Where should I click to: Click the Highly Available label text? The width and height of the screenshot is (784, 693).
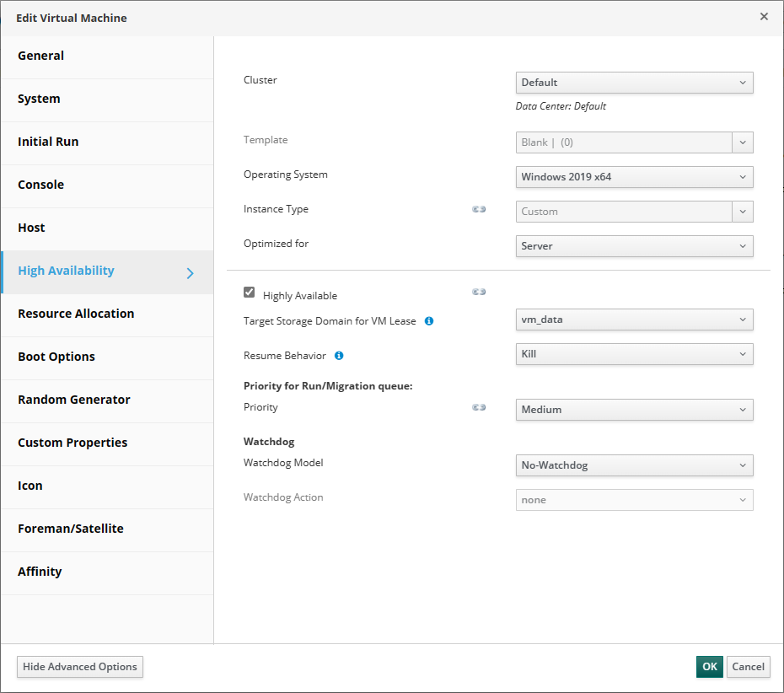(x=300, y=296)
